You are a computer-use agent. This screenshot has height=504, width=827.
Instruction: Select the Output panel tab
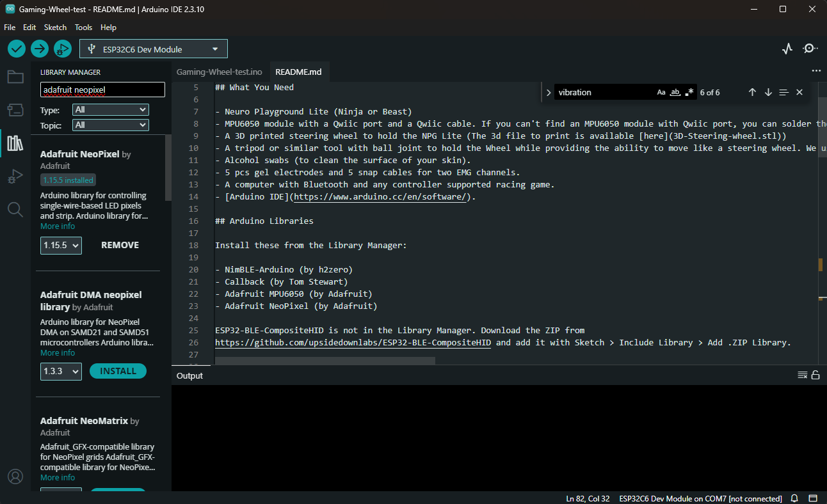point(189,375)
